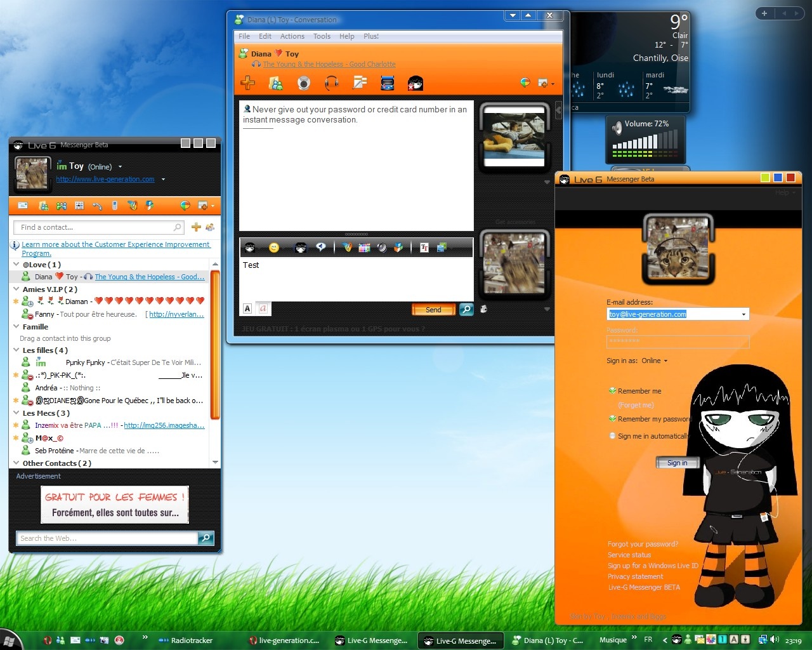Click the color grid icon in the chat toolbar
Screen dimensions: 812x650
click(x=364, y=248)
